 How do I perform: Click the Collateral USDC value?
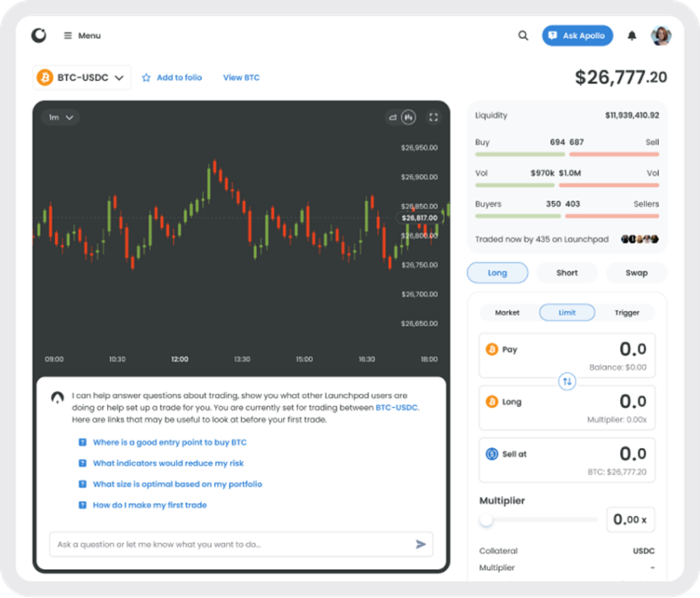(644, 551)
